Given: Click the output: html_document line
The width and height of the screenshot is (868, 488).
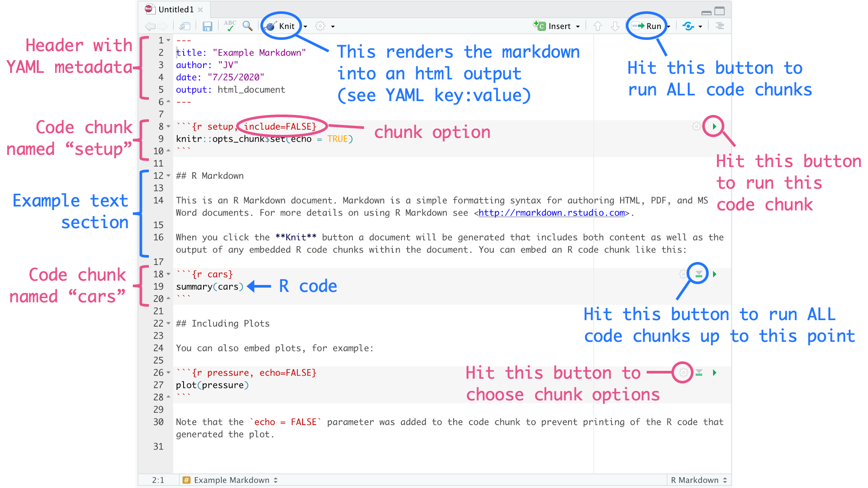Looking at the screenshot, I should click(230, 90).
